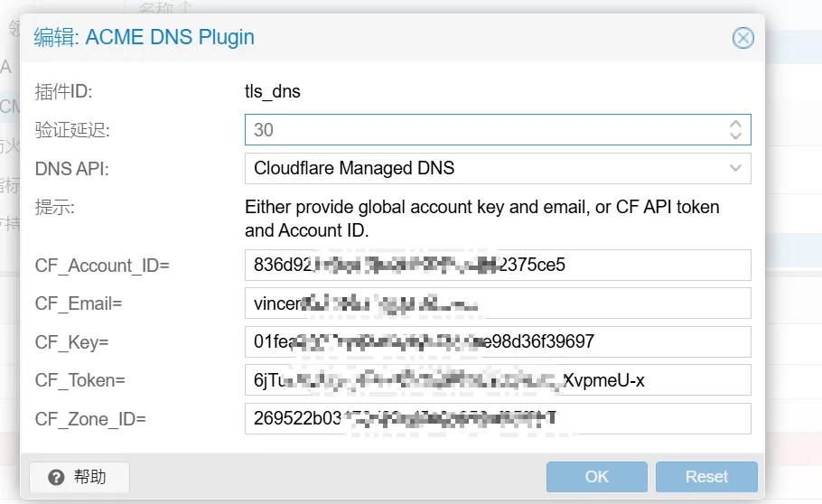Close the ACME DNS Plugin dialog
The height and width of the screenshot is (504, 822).
pos(743,38)
